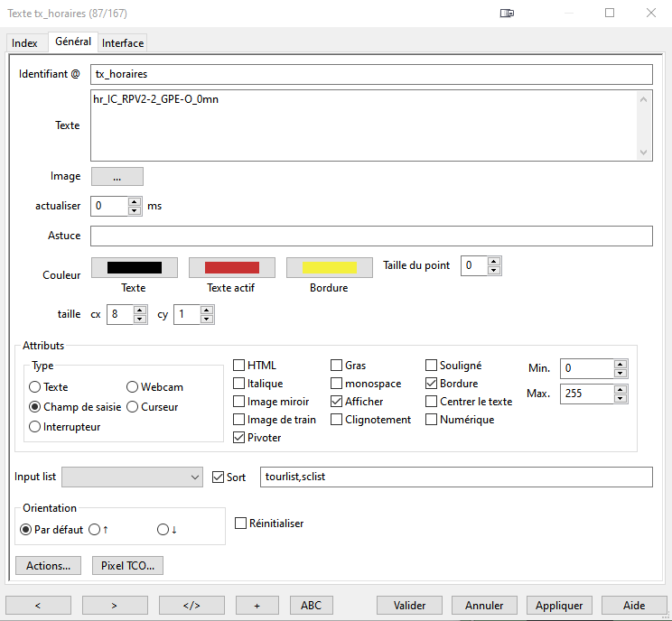Decrease the Max. value
The image size is (672, 621).
[x=620, y=399]
